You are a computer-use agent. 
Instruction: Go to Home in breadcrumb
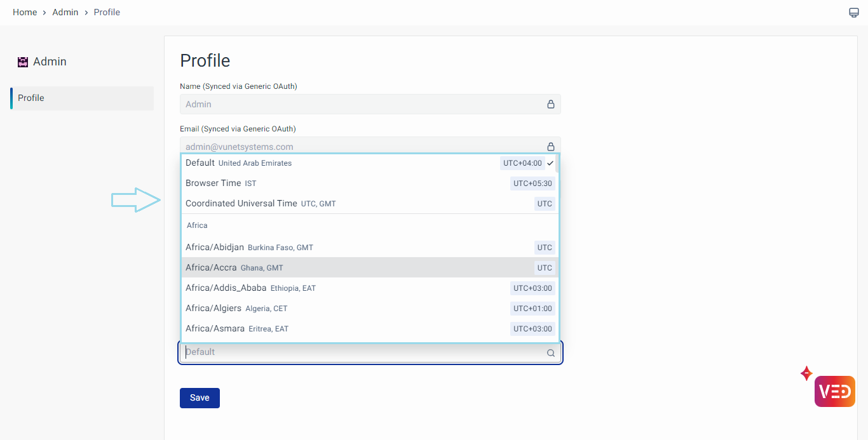[25, 13]
